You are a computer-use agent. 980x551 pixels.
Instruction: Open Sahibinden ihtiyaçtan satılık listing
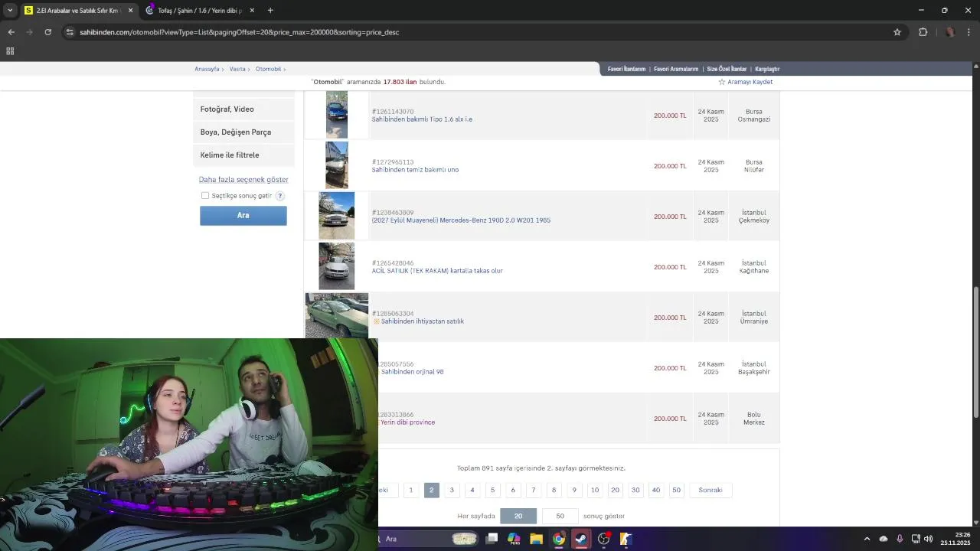pyautogui.click(x=422, y=321)
